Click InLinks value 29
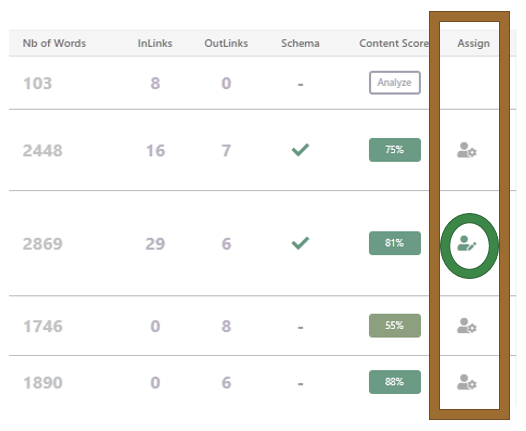526x431 pixels. coord(155,244)
